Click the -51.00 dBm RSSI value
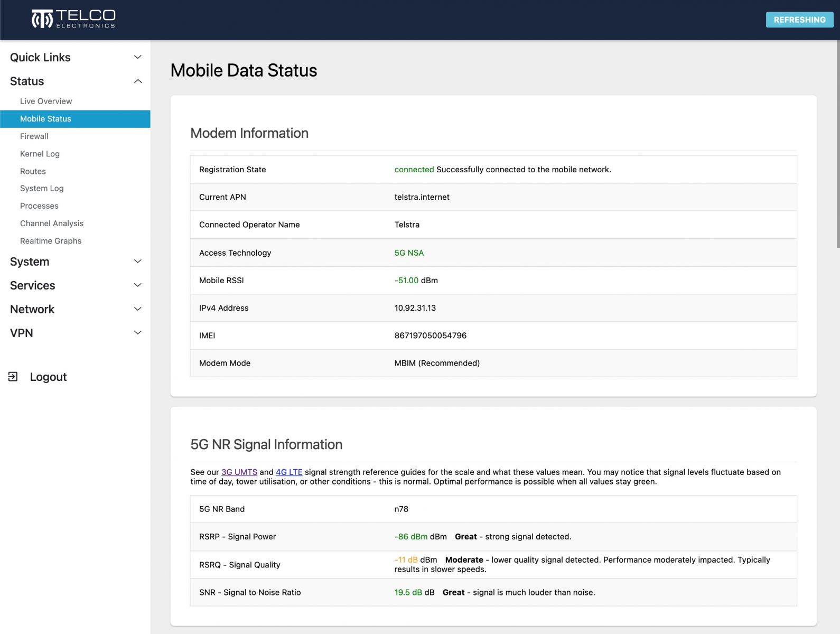This screenshot has height=634, width=840. 416,280
